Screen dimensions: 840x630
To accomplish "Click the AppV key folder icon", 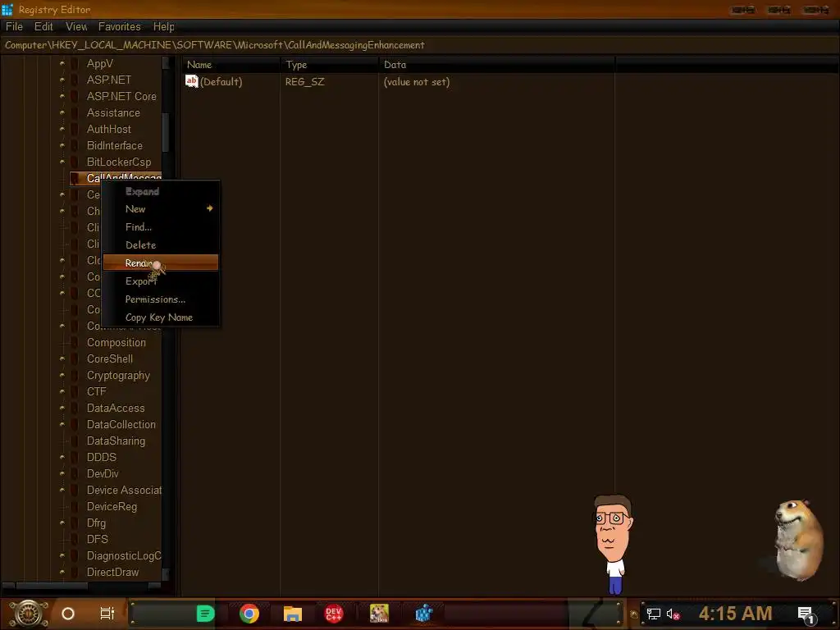I will pyautogui.click(x=75, y=63).
